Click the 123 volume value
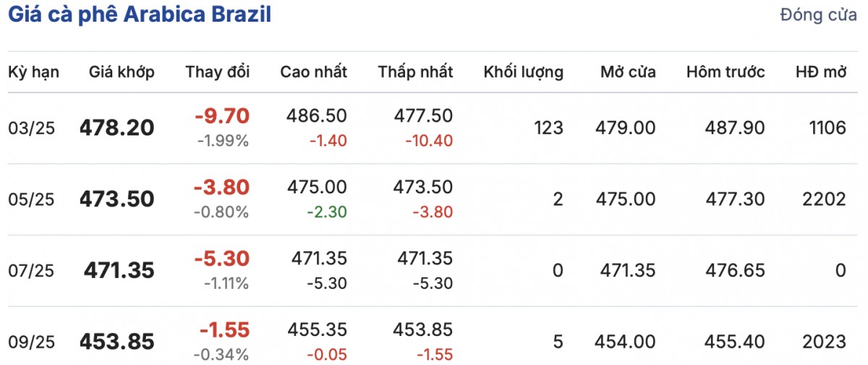The image size is (868, 365). tap(549, 128)
